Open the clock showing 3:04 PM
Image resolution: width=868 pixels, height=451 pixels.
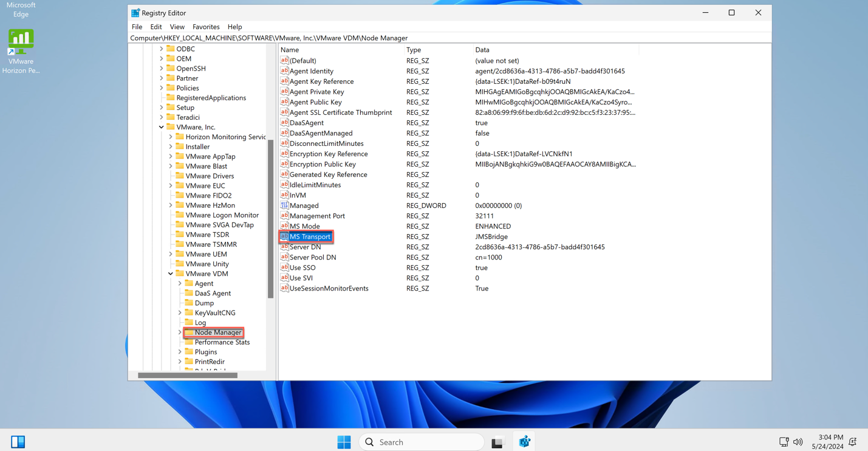pos(827,442)
